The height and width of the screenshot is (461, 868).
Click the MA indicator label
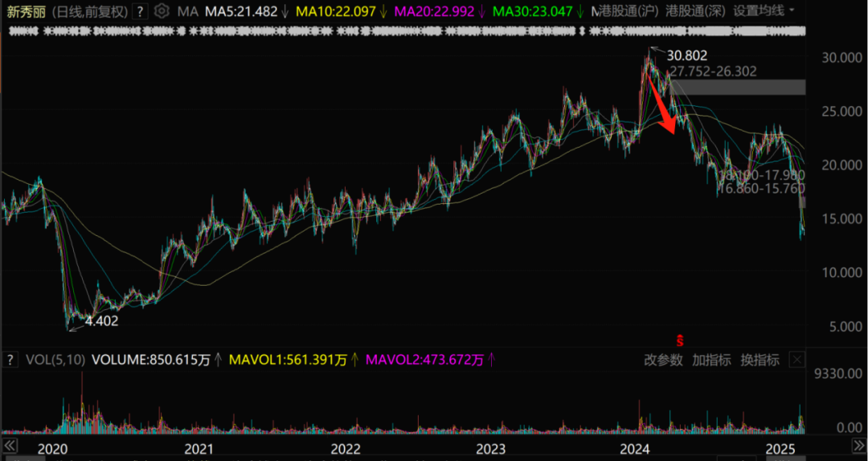[x=186, y=11]
